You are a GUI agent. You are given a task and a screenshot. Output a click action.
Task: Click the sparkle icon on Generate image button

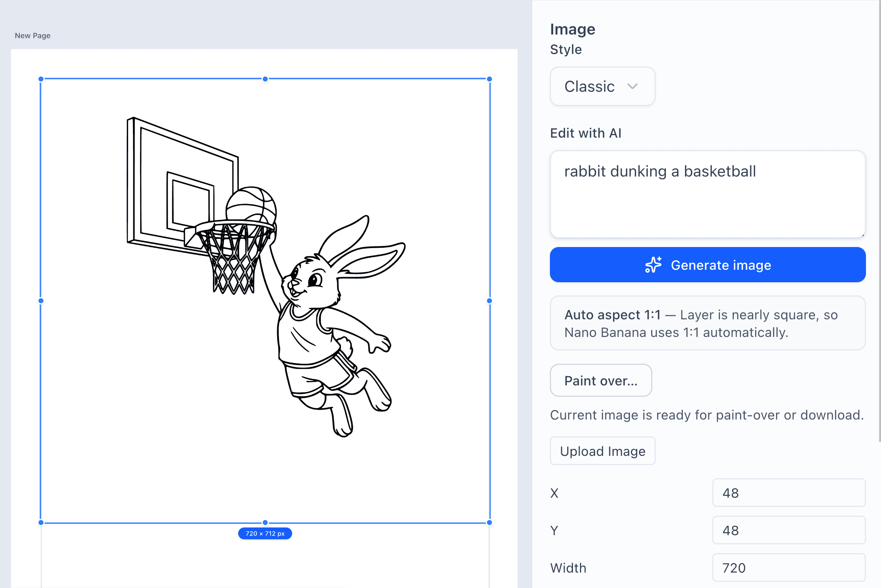pyautogui.click(x=653, y=265)
